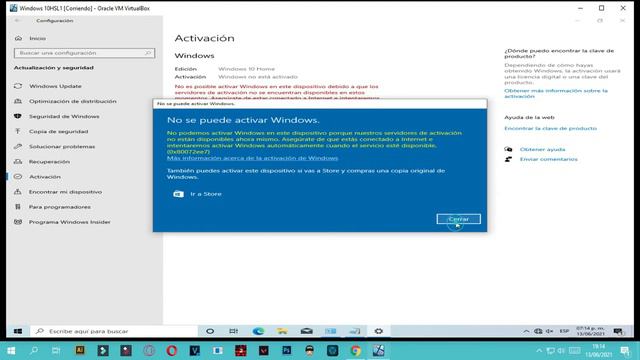Open Encontrar mi dispositivo page
The image size is (640, 360).
click(x=65, y=192)
